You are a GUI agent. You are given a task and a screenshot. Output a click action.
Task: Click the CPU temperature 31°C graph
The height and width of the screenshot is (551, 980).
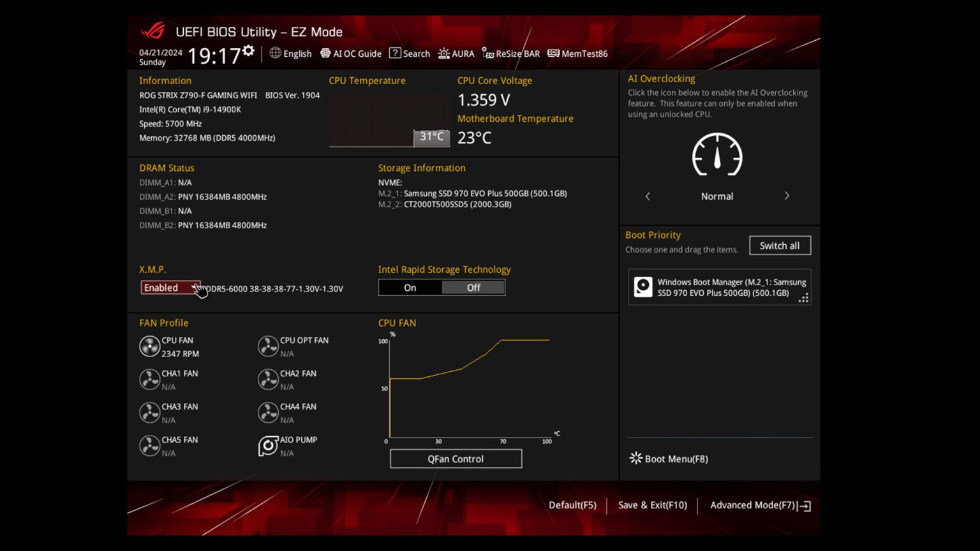pos(389,121)
